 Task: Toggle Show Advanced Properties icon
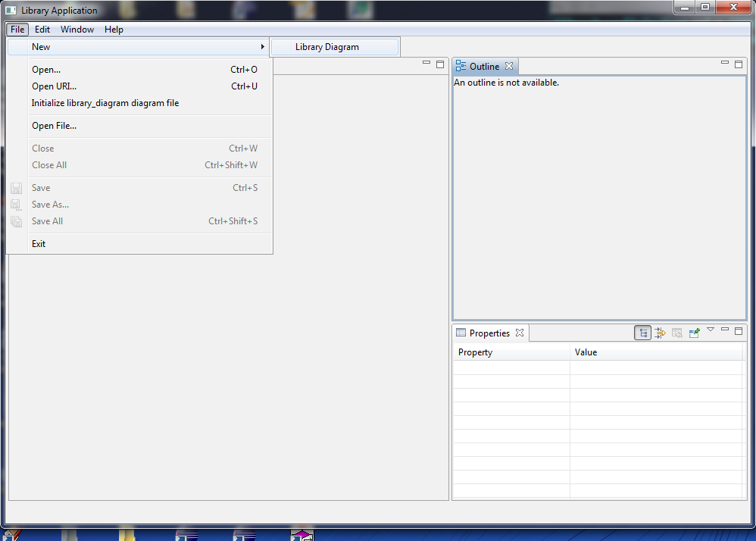pos(660,333)
